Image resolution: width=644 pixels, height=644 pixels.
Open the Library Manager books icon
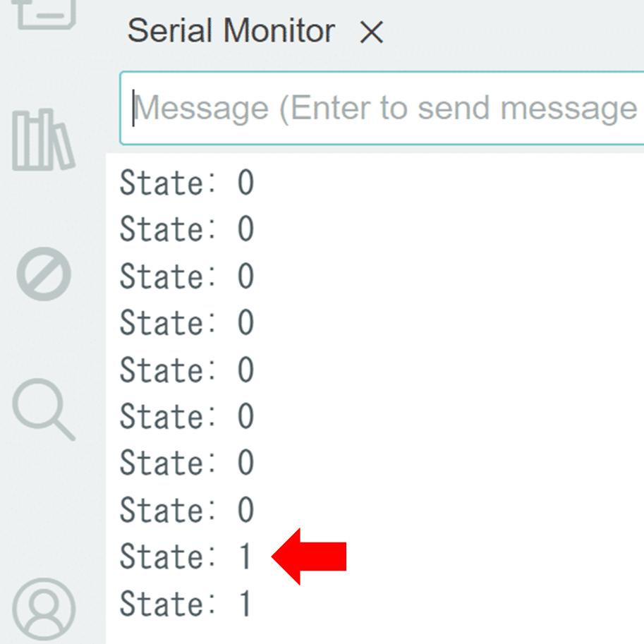pos(44,140)
